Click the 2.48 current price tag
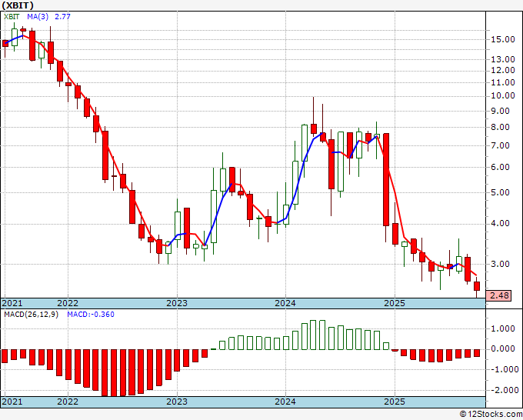This screenshot has width=523, height=420. tap(499, 295)
